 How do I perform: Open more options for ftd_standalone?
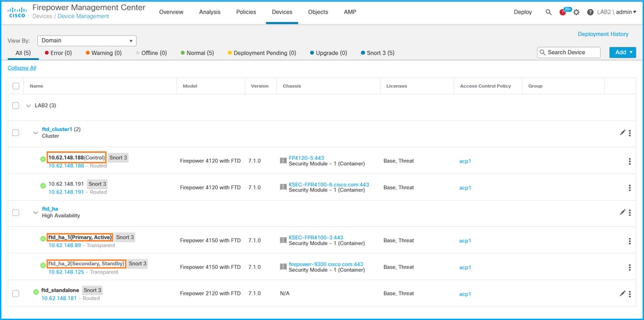(x=630, y=294)
